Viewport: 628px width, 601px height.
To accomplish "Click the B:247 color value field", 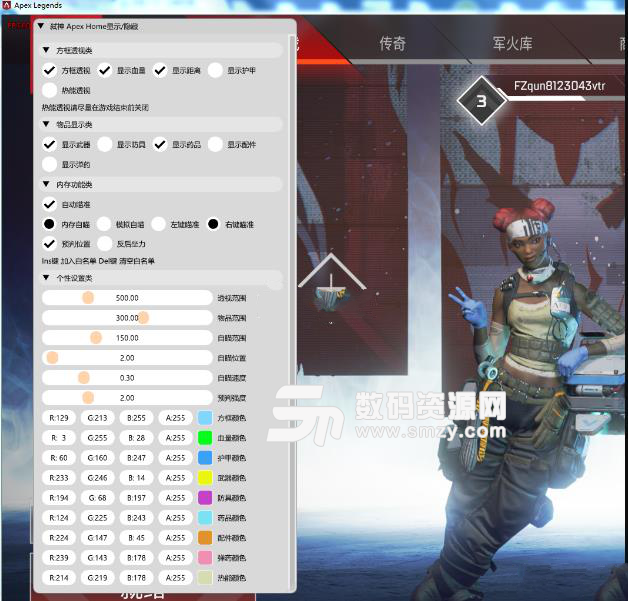I will coord(136,458).
